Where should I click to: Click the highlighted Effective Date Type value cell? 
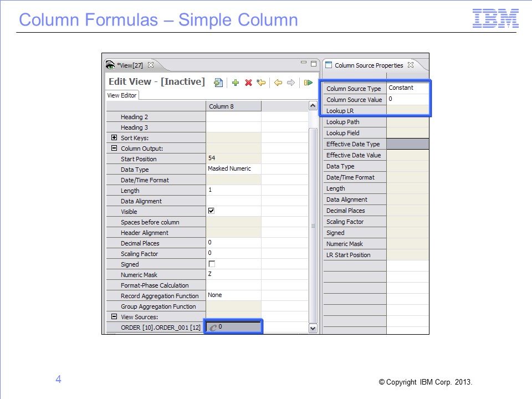tap(408, 144)
